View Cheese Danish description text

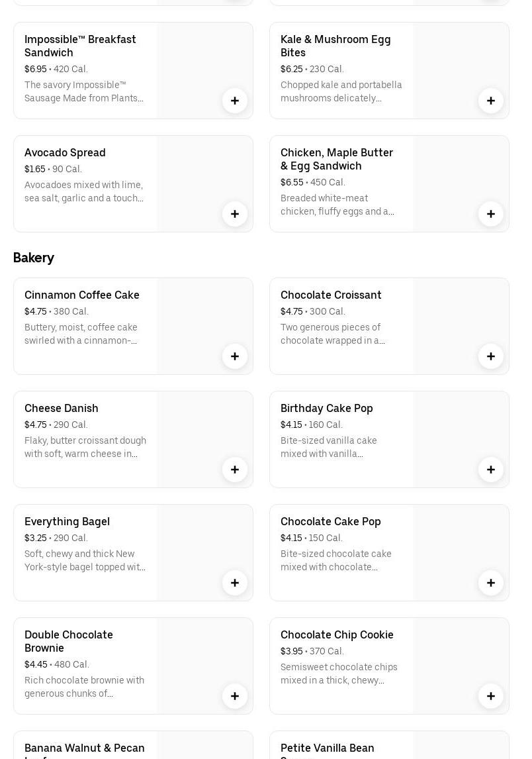click(85, 447)
